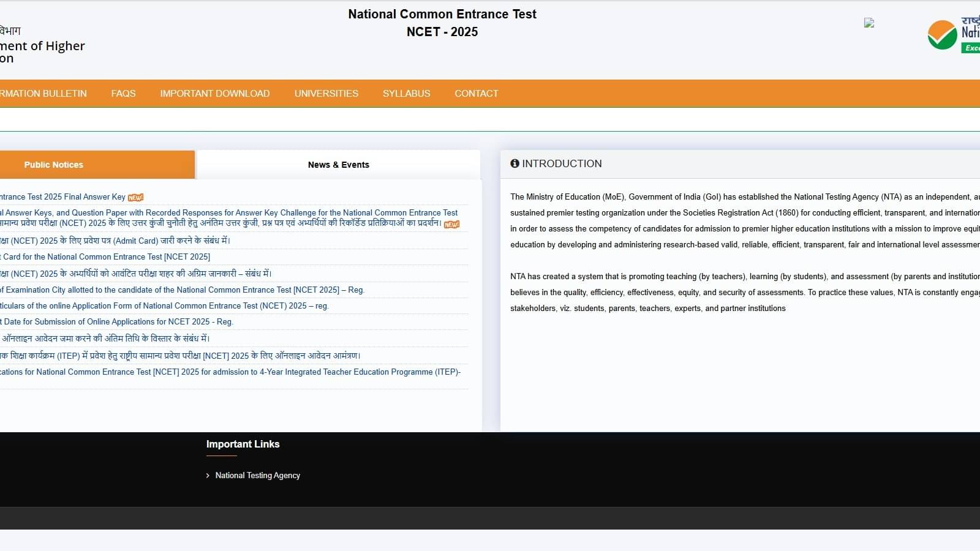980x551 pixels.
Task: Open the SYLLABUS menu item
Action: coord(407,94)
